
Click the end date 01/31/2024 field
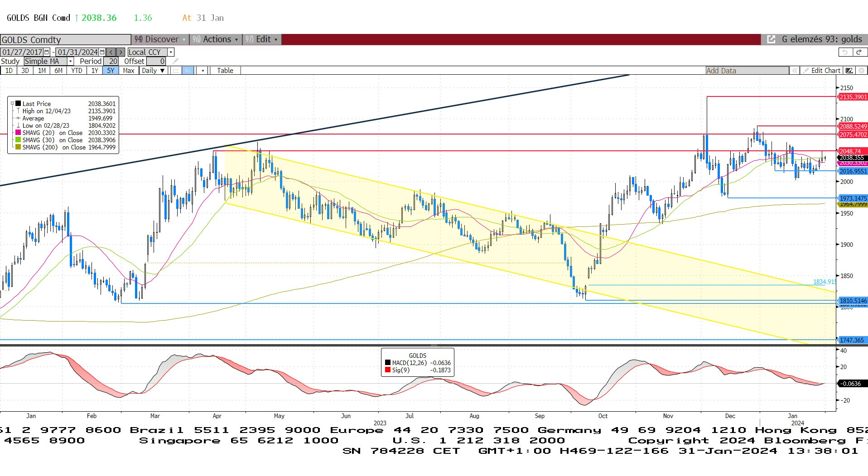77,52
